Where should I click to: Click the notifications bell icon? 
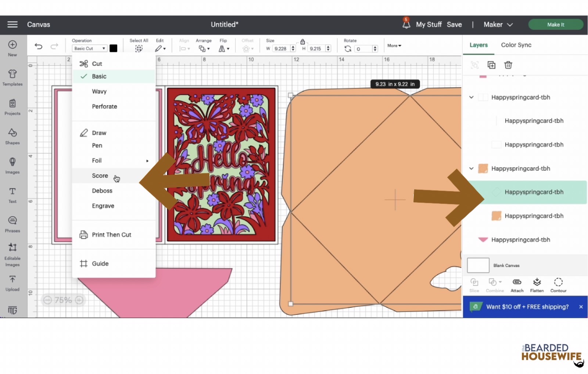pos(406,25)
